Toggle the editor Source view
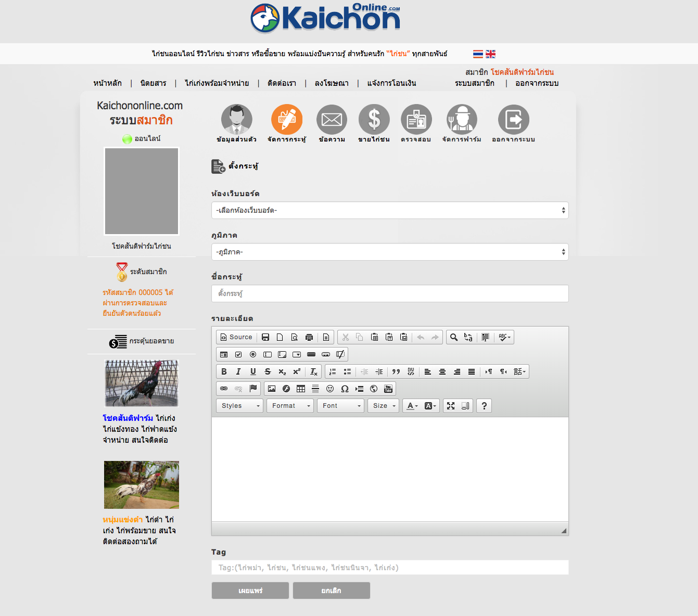Image resolution: width=698 pixels, height=616 pixels. (236, 337)
